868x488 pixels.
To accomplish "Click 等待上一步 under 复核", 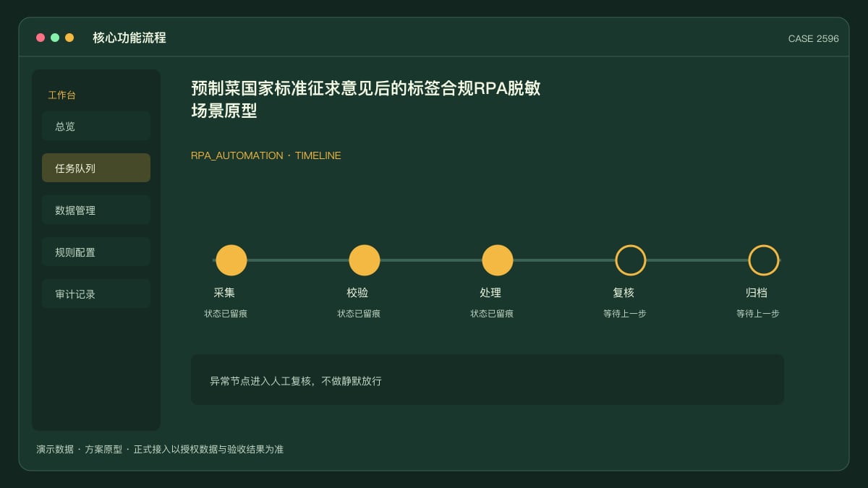I will tap(625, 314).
